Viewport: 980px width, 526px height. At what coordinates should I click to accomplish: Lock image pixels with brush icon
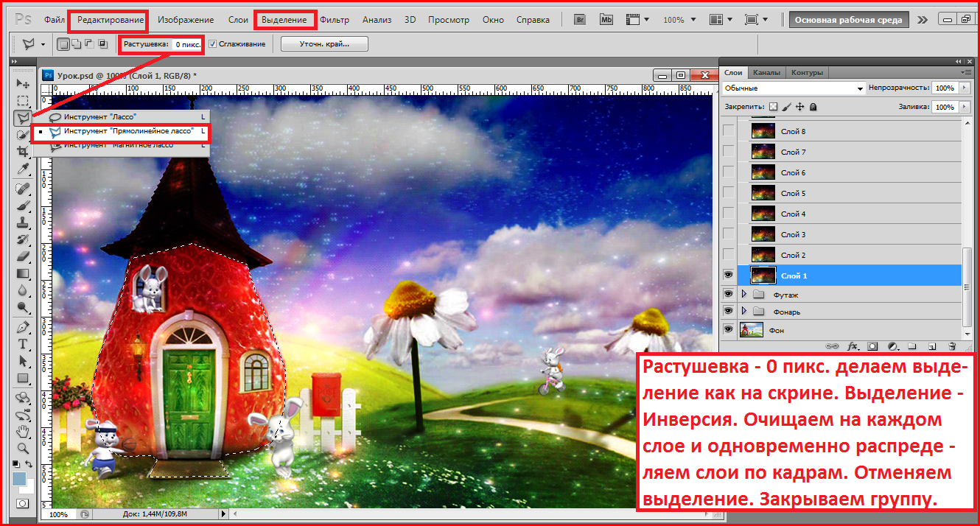pyautogui.click(x=786, y=107)
